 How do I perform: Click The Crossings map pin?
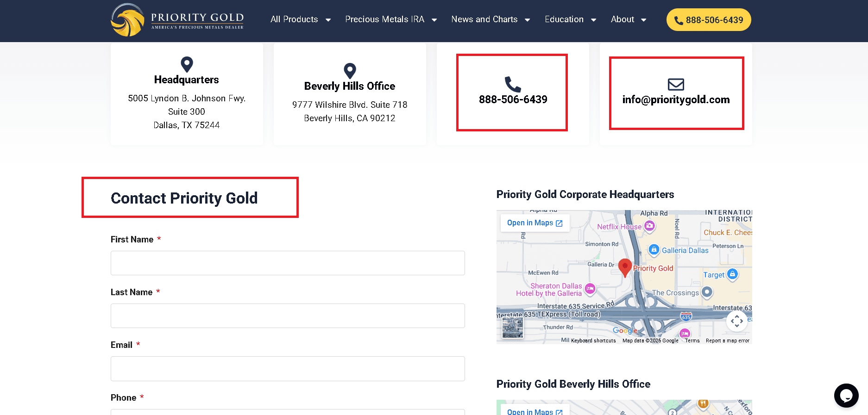[707, 292]
